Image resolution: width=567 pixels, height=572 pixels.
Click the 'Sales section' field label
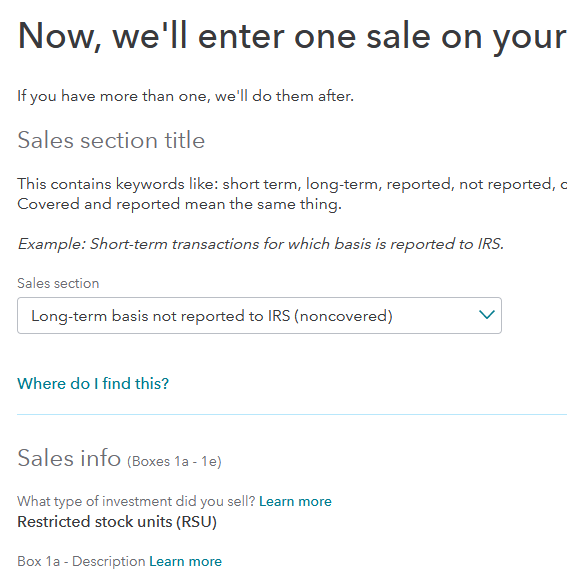pyautogui.click(x=58, y=283)
